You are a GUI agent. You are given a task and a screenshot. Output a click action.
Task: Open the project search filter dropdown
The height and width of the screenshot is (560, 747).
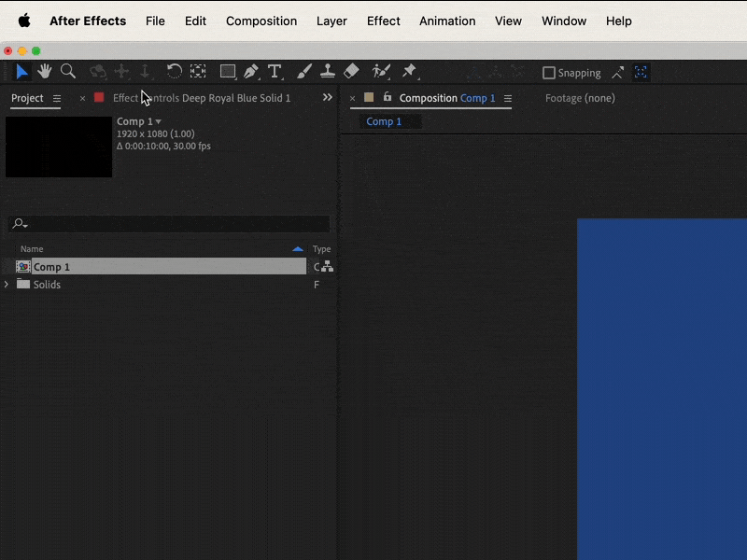click(20, 223)
